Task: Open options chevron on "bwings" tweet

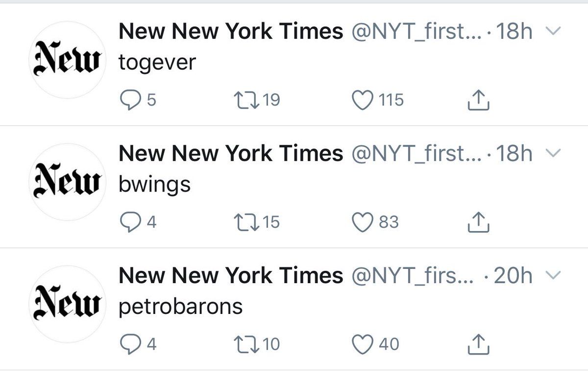Action: pos(553,154)
